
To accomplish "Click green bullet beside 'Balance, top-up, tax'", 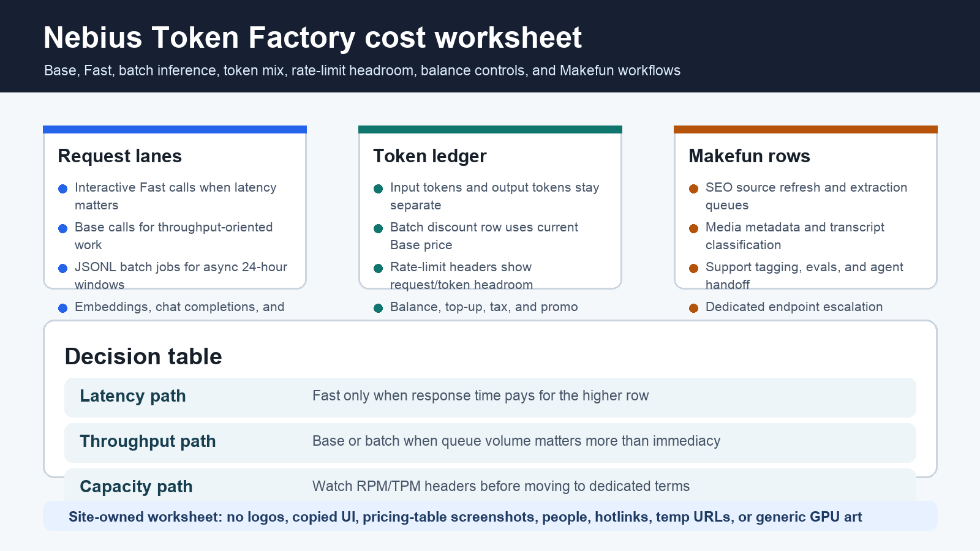I will (378, 308).
